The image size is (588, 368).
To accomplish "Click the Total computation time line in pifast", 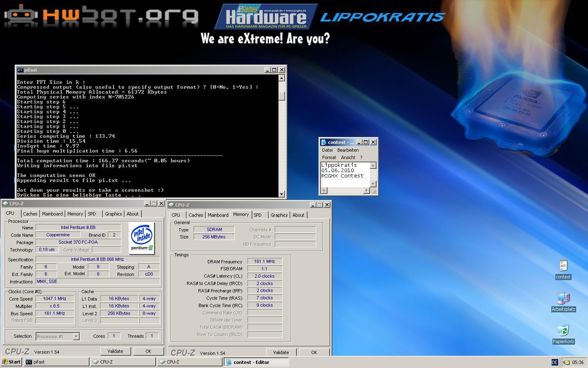I will 103,161.
